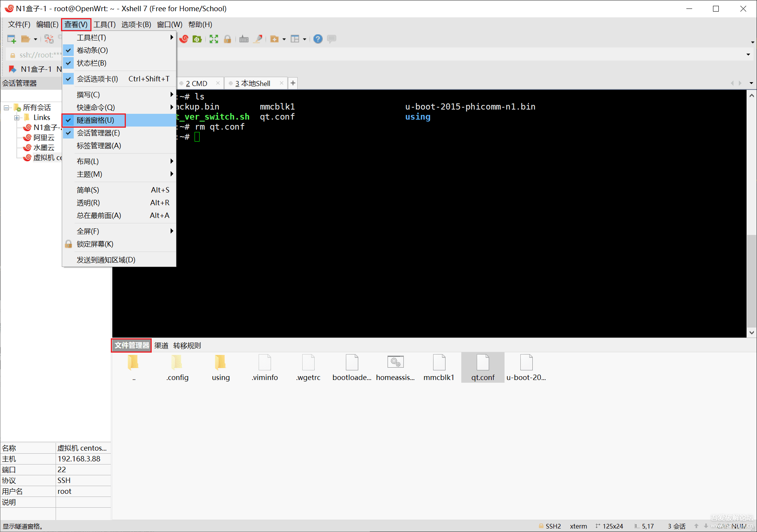This screenshot has width=757, height=532.
Task: Click terminal scrollbar down arrow
Action: click(x=752, y=333)
